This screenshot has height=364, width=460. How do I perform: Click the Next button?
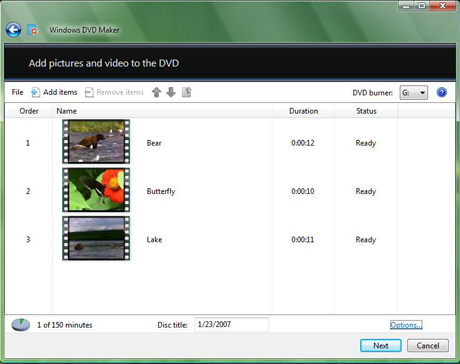381,346
